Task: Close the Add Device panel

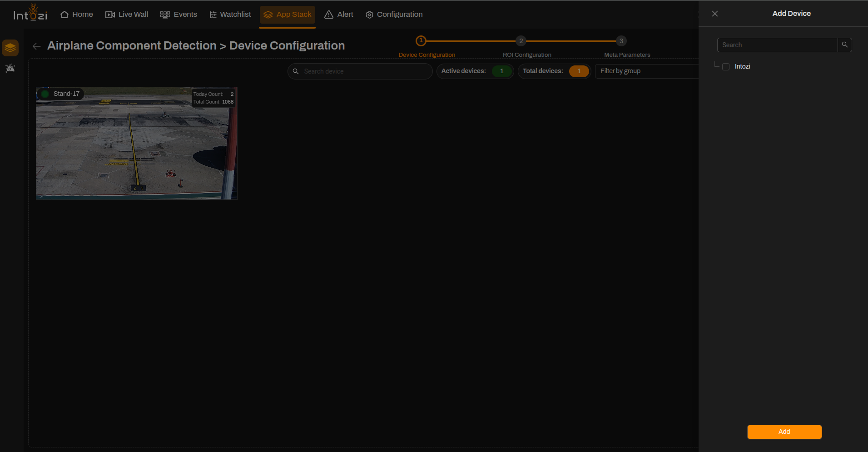Action: [715, 14]
